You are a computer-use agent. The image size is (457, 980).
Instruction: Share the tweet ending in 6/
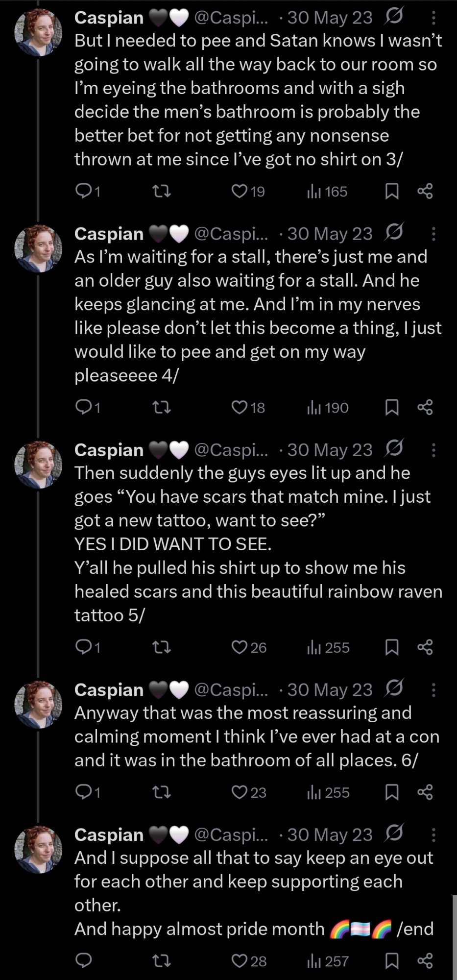pos(425,792)
